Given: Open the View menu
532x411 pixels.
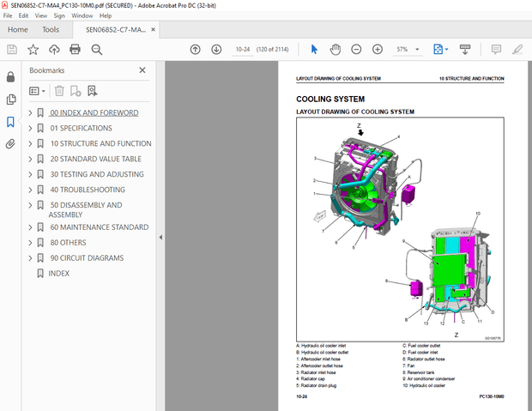Looking at the screenshot, I should pos(41,15).
